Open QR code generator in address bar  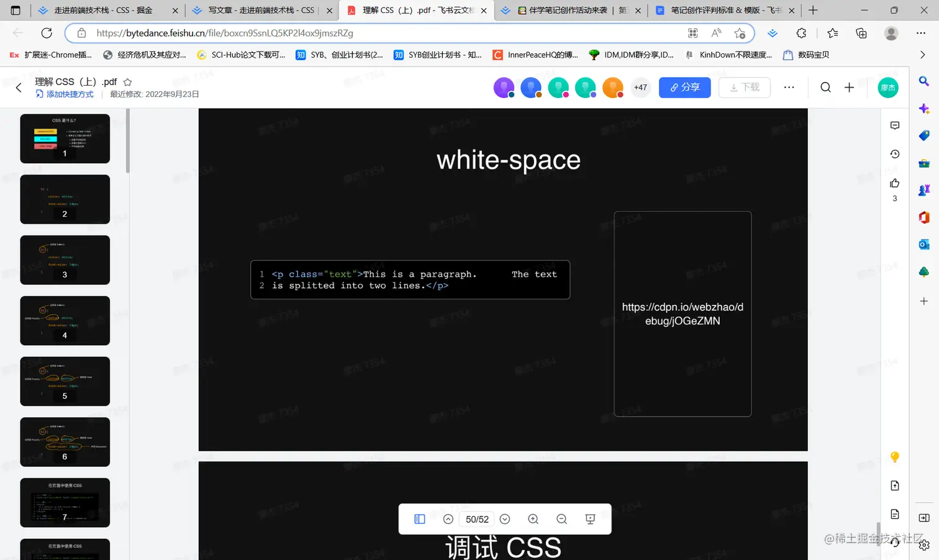(692, 33)
